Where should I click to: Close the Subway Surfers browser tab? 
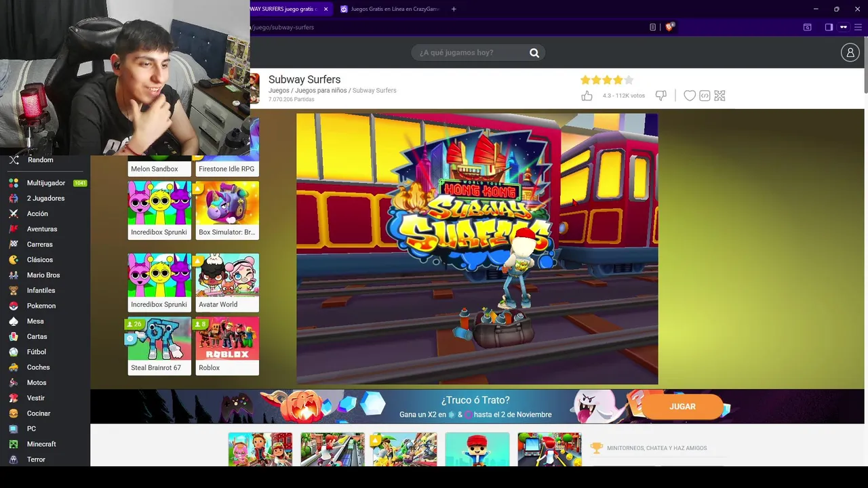tap(326, 9)
